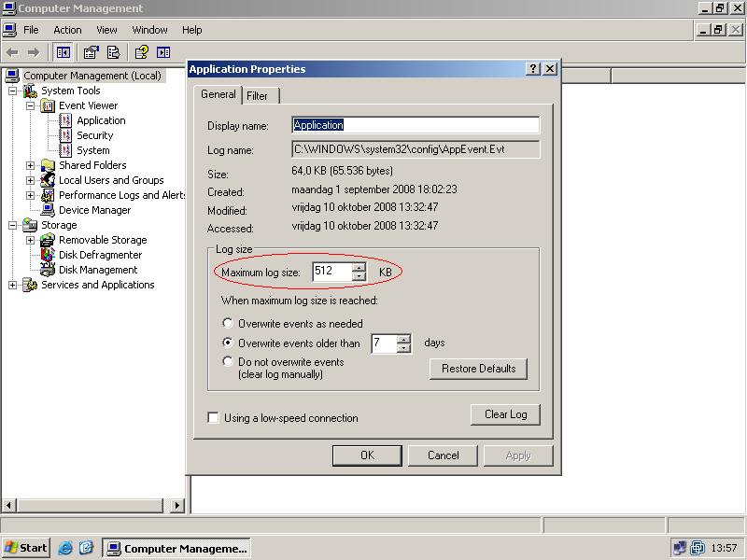The width and height of the screenshot is (747, 560).
Task: Increase maximum log size with the up arrow
Action: [x=359, y=268]
